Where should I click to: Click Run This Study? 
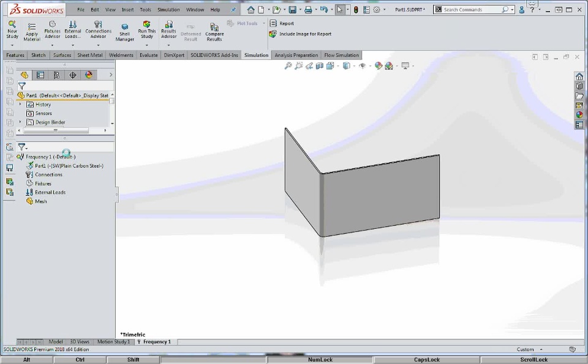tap(146, 29)
